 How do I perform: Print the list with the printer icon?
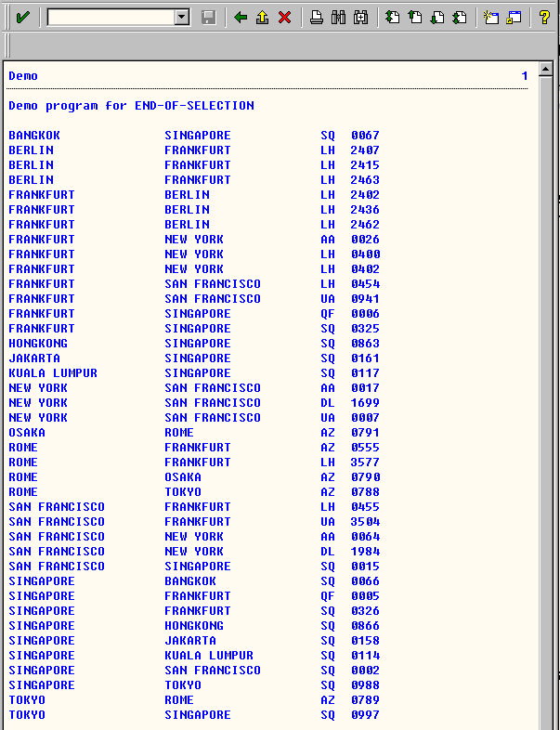click(x=317, y=17)
